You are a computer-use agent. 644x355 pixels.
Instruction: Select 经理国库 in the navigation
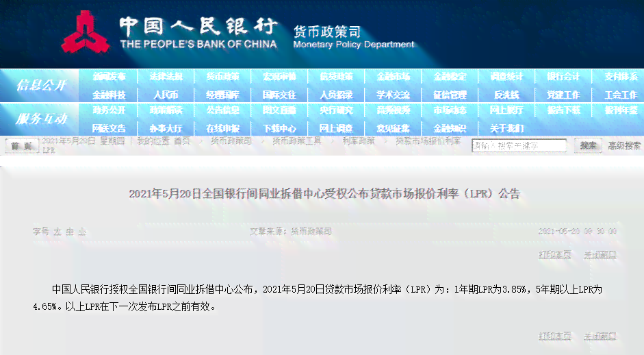tap(222, 95)
